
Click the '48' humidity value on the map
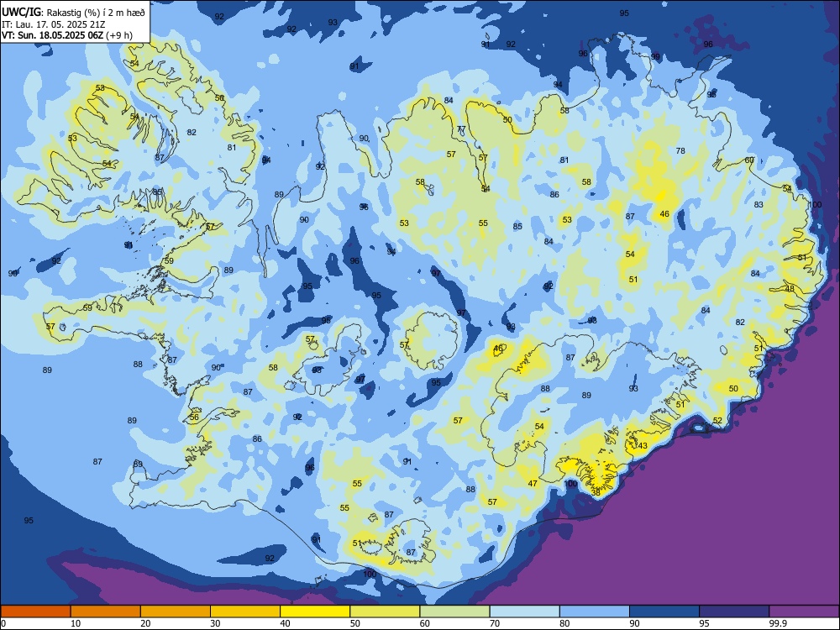[790, 289]
